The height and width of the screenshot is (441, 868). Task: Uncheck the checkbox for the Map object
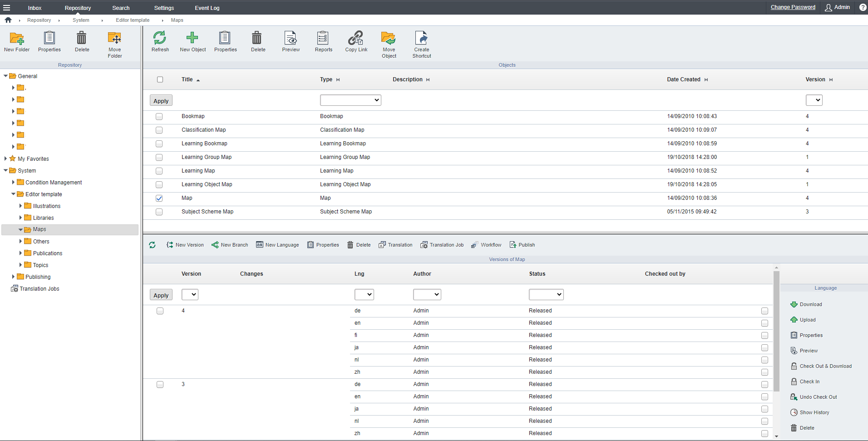[159, 198]
